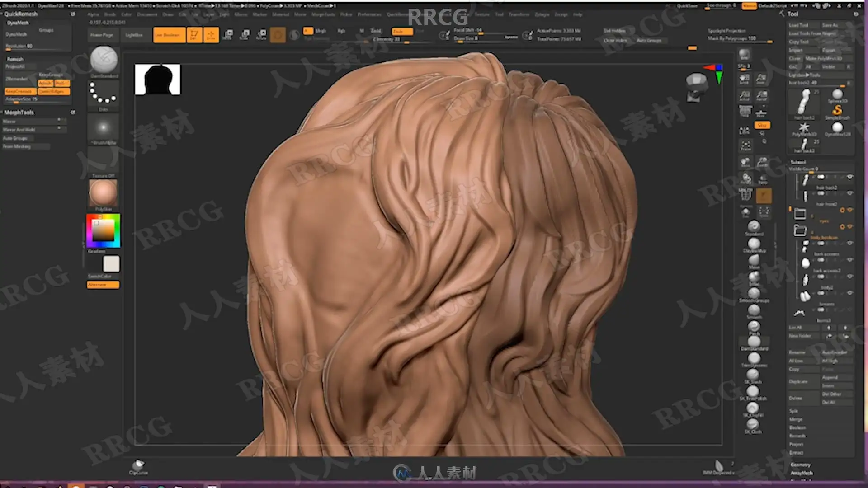Screen dimensions: 868x488
Task: Select the SK_Slash brush
Action: [753, 376]
